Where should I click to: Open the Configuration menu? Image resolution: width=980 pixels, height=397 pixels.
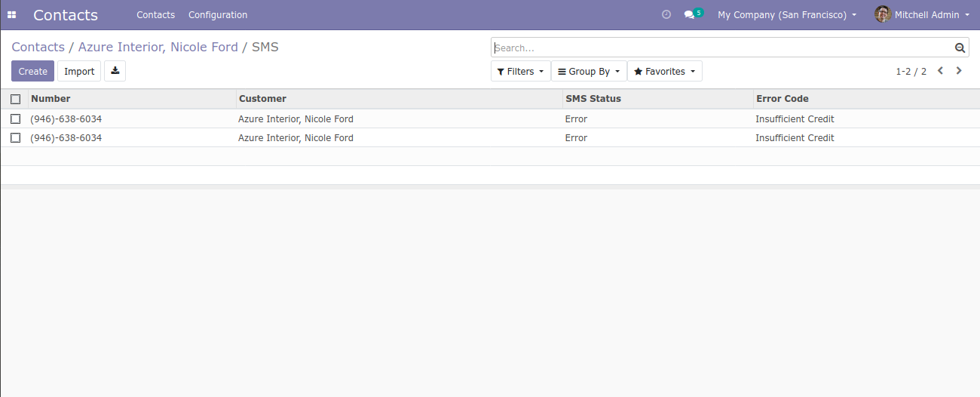[x=218, y=15]
